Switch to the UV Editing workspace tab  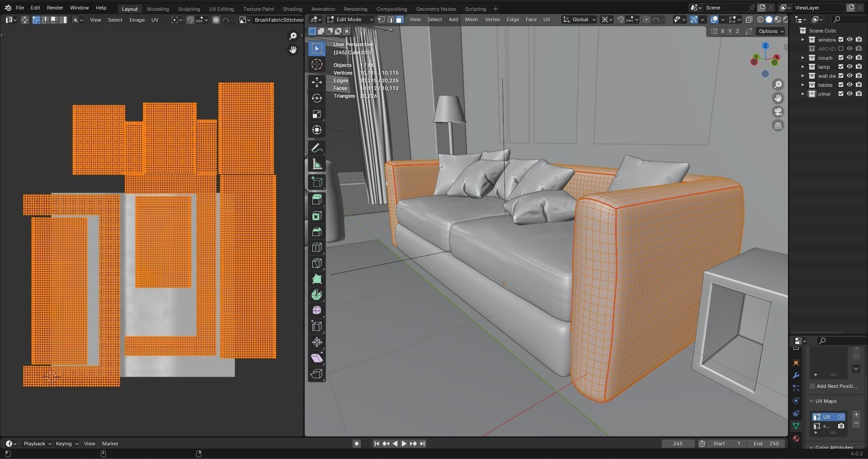(222, 9)
